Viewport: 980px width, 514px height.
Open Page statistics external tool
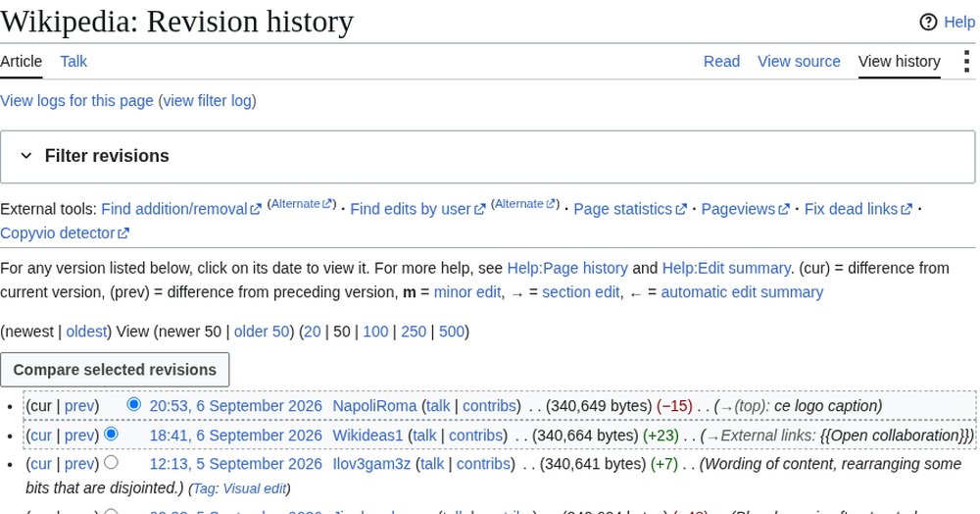pos(630,209)
